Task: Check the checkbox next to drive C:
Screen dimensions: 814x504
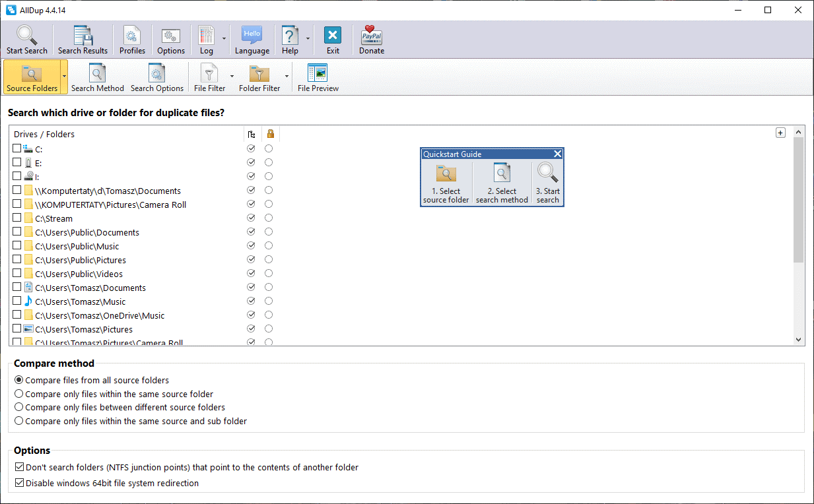Action: [17, 148]
